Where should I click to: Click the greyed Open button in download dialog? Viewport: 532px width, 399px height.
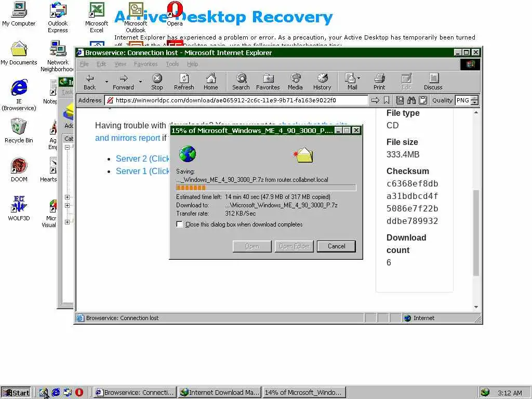[x=252, y=246]
